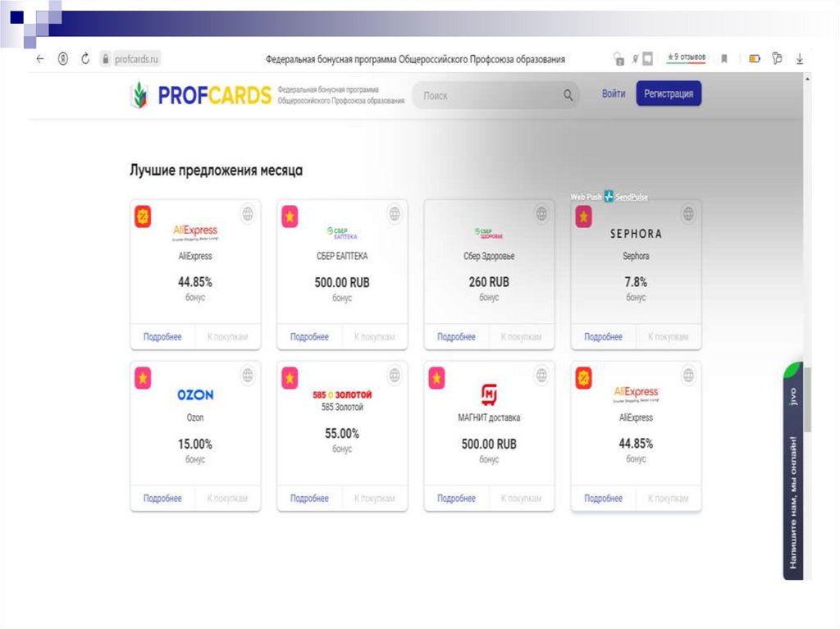The width and height of the screenshot is (840, 629).
Task: Click the globe icon on 585 Золотой card
Action: (395, 375)
